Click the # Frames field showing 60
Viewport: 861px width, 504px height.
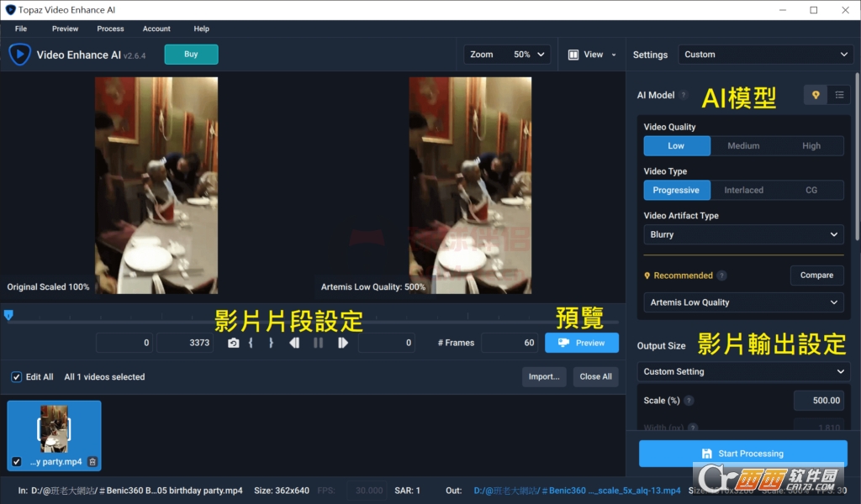pos(510,343)
